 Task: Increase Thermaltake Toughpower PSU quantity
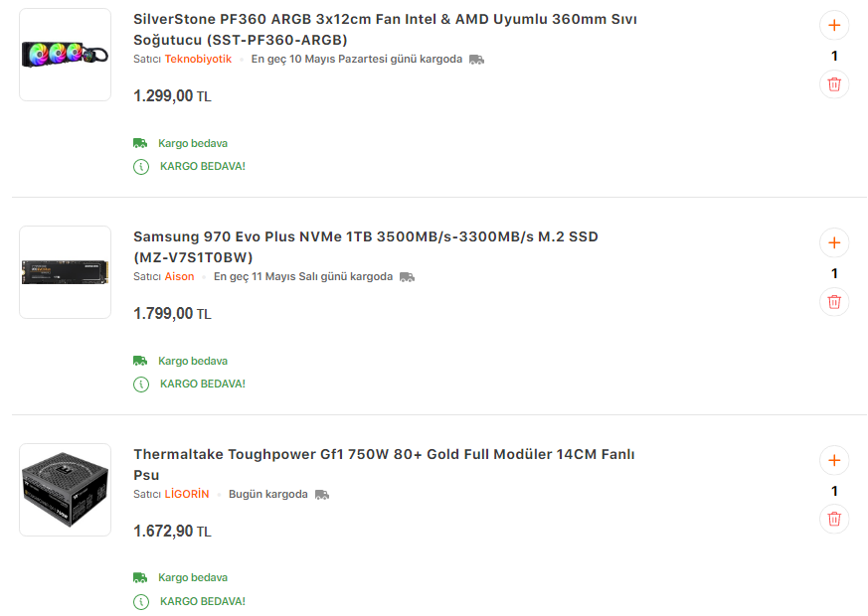[x=833, y=460]
